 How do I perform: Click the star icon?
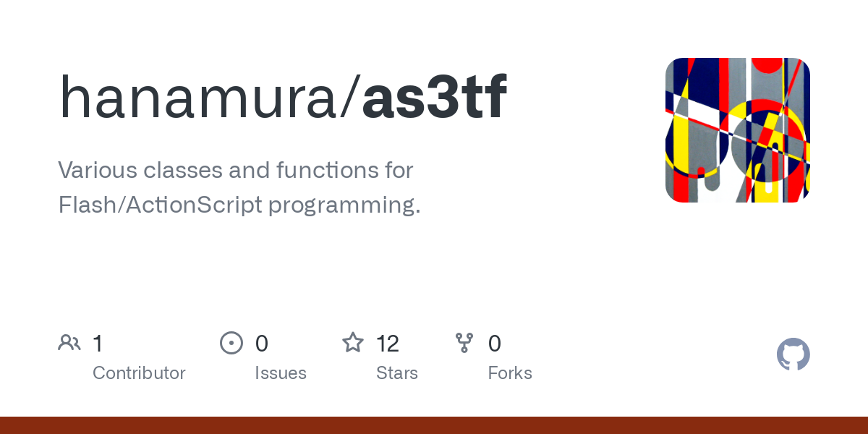click(353, 343)
